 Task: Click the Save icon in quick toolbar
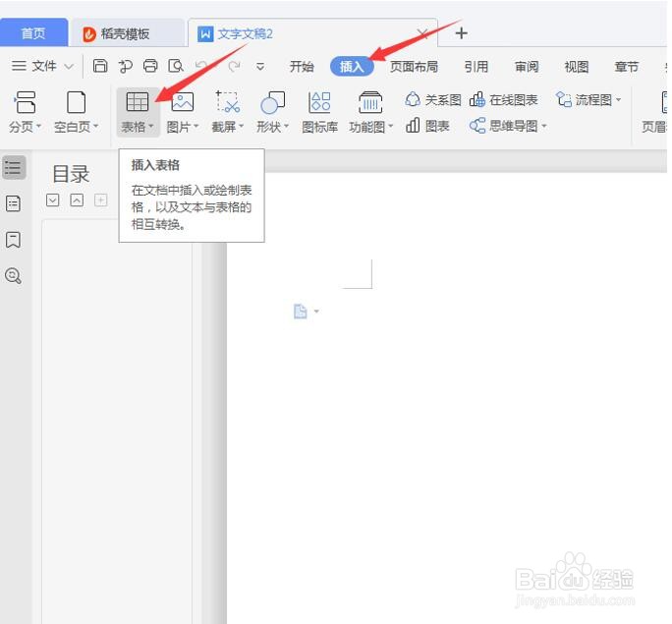(100, 66)
